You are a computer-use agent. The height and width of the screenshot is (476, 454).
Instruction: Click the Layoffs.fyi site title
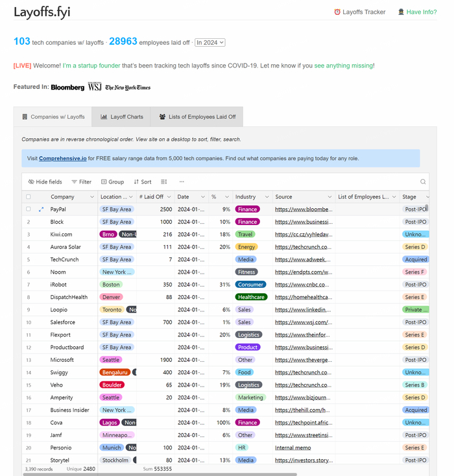(42, 12)
